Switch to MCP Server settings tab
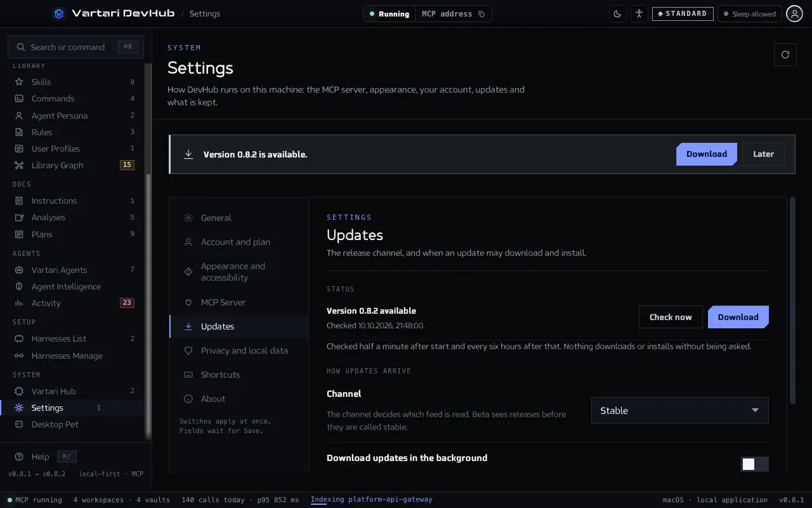This screenshot has width=812, height=508. pyautogui.click(x=239, y=302)
